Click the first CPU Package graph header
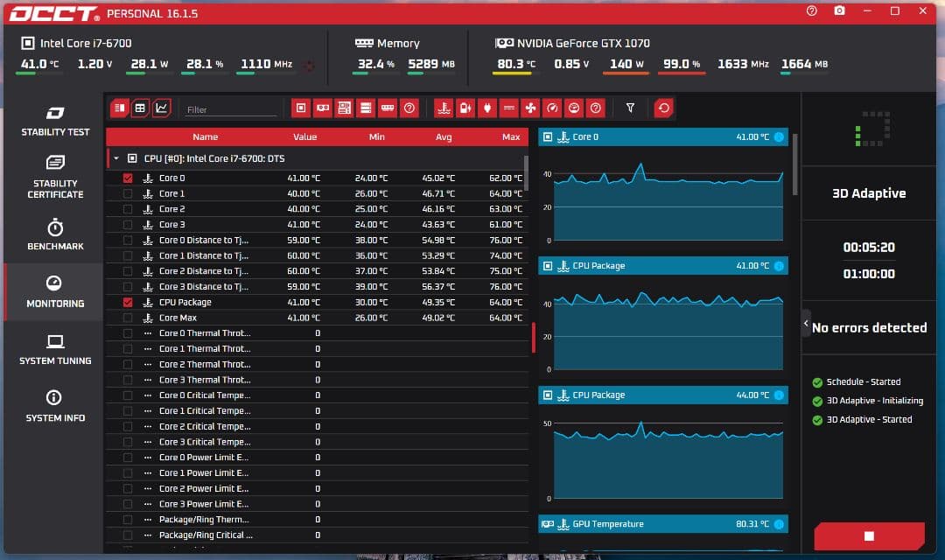The width and height of the screenshot is (945, 560). (x=663, y=266)
